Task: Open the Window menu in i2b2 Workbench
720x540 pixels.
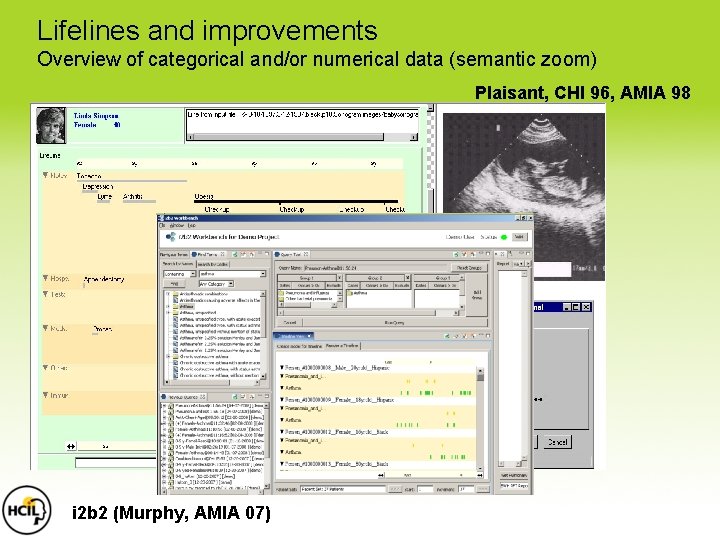Action: tap(176, 225)
